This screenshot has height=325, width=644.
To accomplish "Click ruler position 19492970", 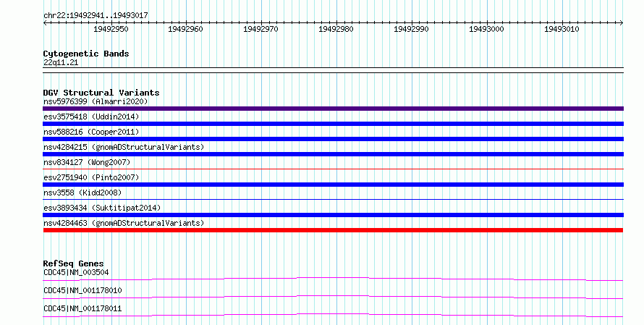I will click(260, 29).
